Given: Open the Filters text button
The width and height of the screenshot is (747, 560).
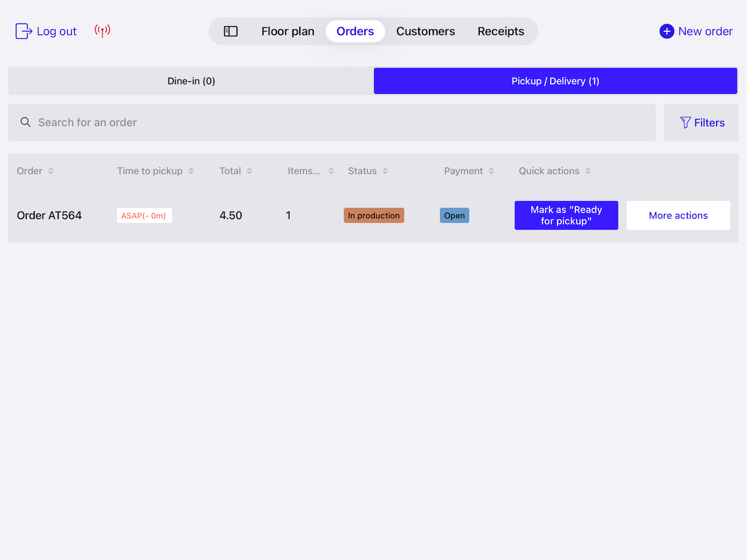Looking at the screenshot, I should click(709, 123).
